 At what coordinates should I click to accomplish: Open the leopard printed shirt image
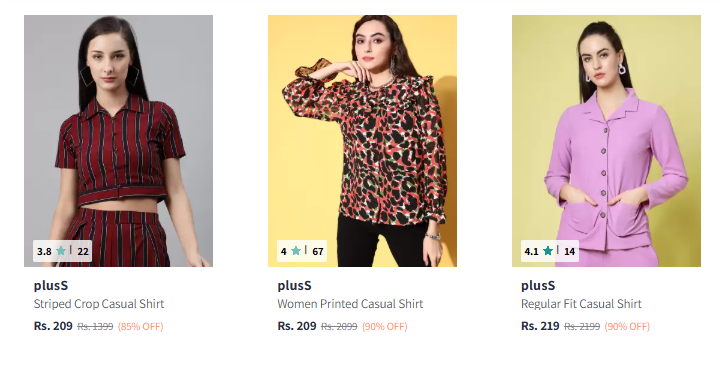click(362, 141)
